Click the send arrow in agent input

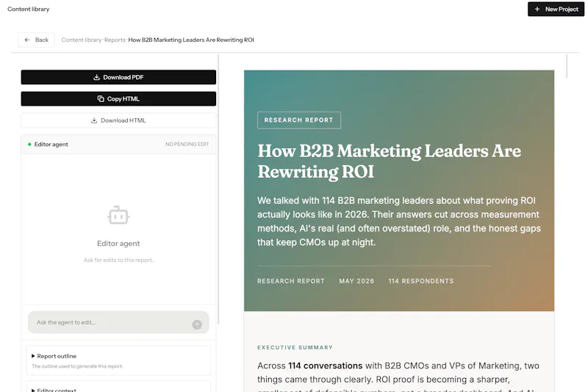(x=197, y=324)
